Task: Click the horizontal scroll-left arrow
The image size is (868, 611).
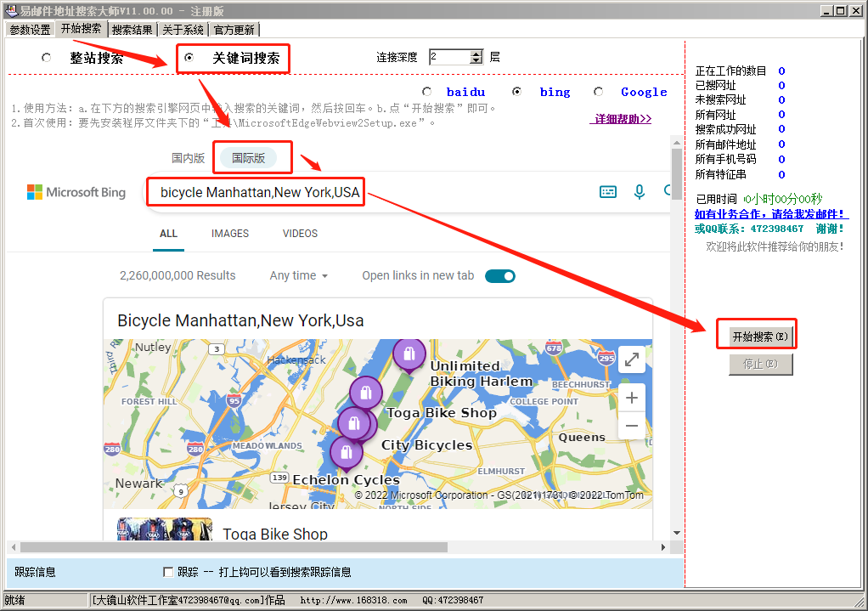Action: tap(14, 547)
